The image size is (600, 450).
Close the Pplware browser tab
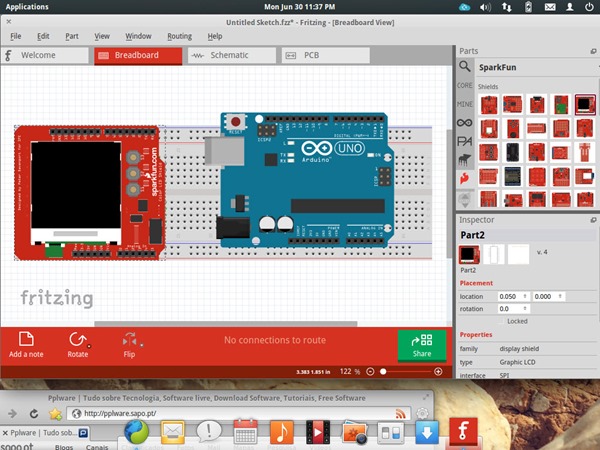tap(5, 433)
